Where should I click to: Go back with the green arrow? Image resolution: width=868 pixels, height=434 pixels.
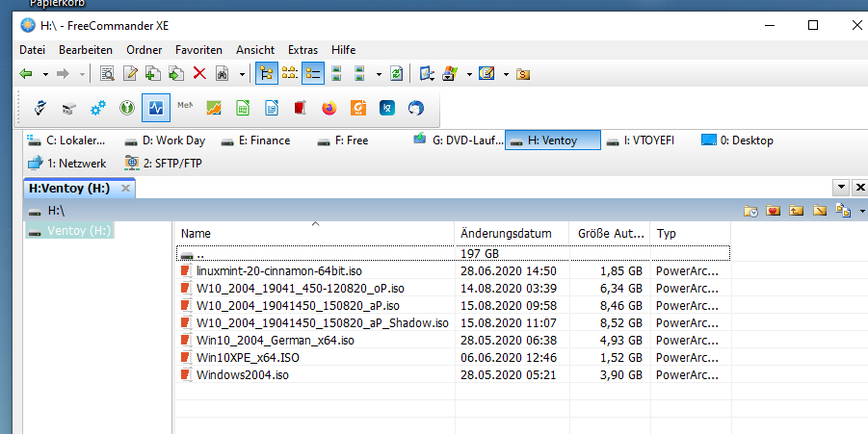[x=26, y=73]
